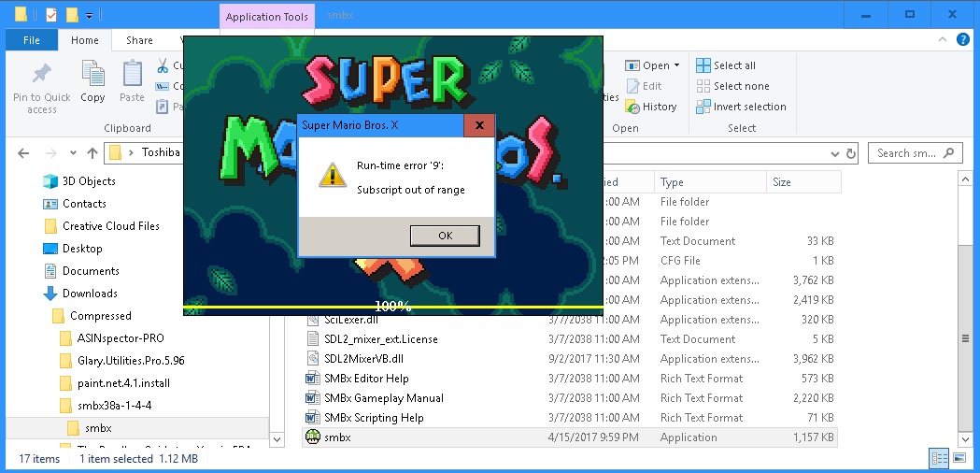This screenshot has width=980, height=473.
Task: Navigate back with the back arrow
Action: coord(23,152)
